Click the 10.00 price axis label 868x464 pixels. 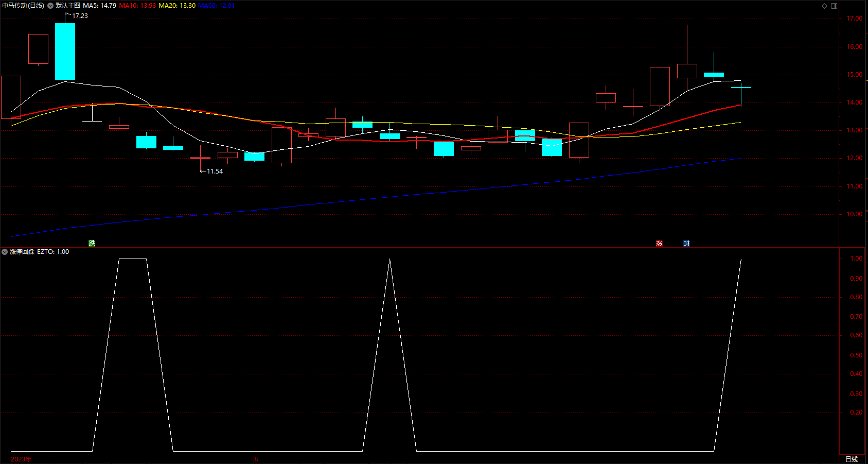pos(855,214)
